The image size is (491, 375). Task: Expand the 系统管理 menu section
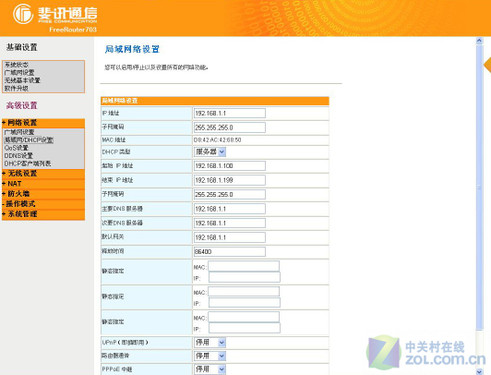[43, 214]
